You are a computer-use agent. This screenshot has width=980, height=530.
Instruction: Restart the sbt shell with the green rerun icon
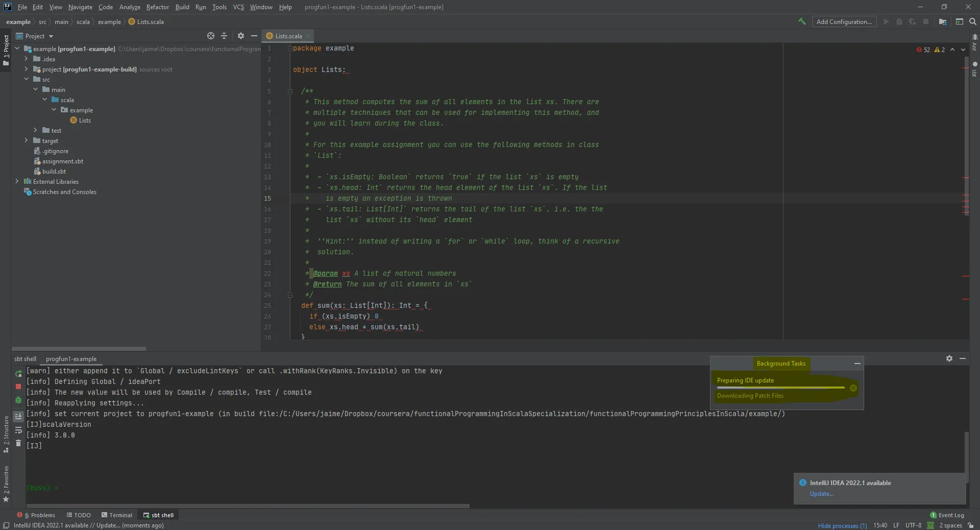(18, 374)
